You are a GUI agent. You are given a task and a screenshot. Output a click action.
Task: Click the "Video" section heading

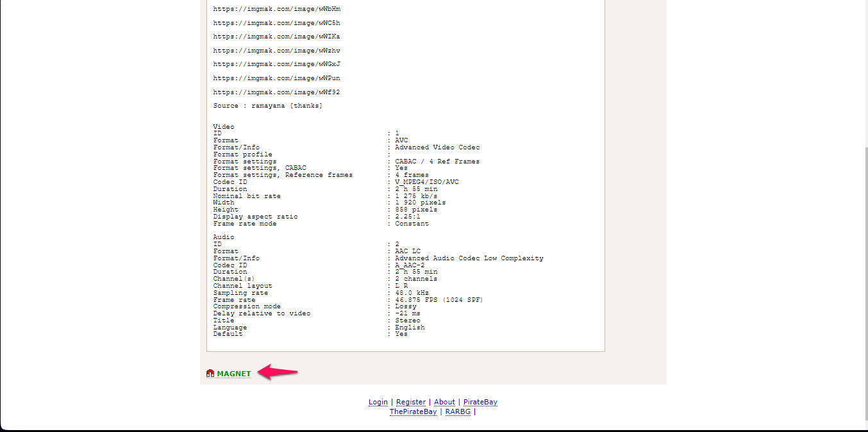[224, 127]
